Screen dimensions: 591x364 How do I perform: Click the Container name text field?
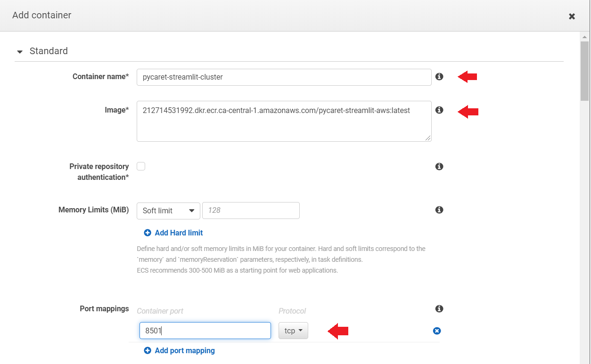coord(284,77)
